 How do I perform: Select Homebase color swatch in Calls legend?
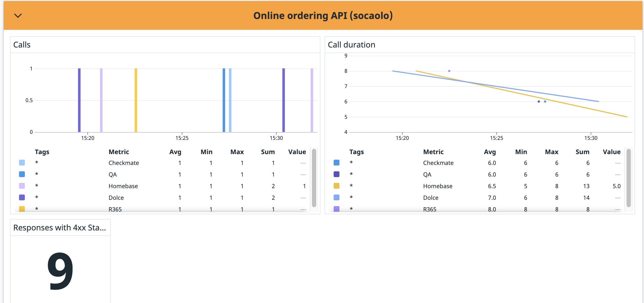22,186
